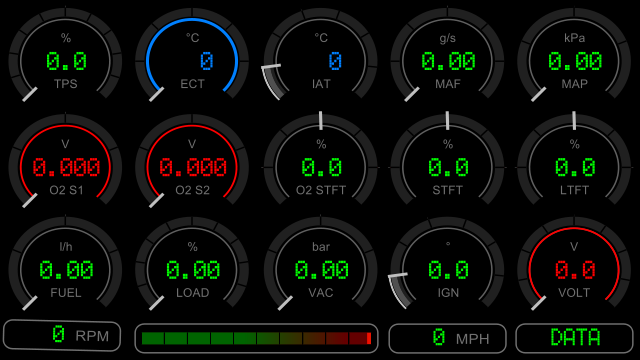Viewport: 640px width, 360px height.
Task: Tap the RPM readout box
Action: pos(62,336)
